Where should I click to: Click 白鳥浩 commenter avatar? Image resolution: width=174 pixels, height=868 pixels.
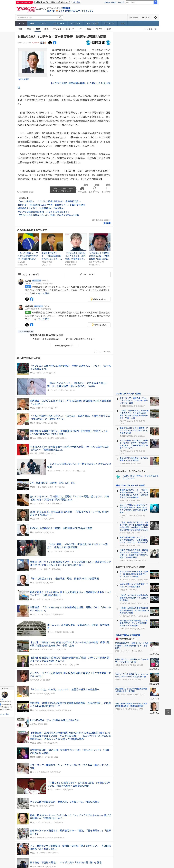[x=21, y=282]
